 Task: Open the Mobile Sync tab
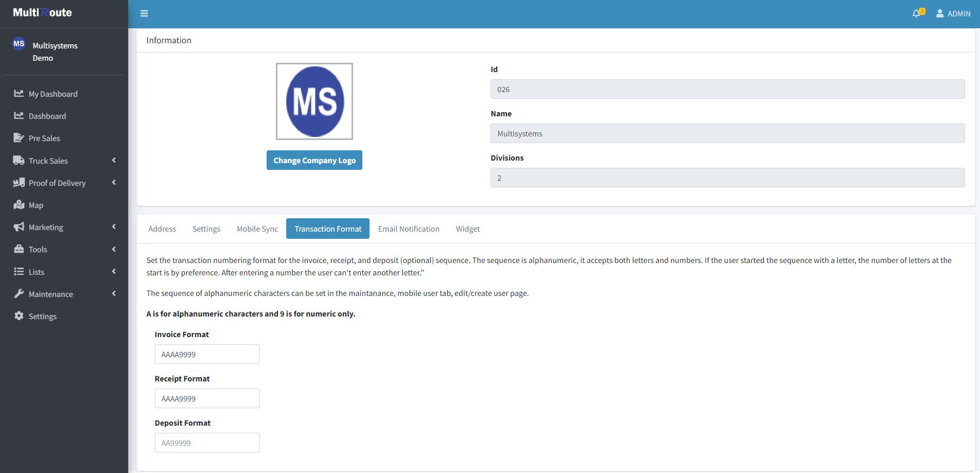click(x=257, y=229)
